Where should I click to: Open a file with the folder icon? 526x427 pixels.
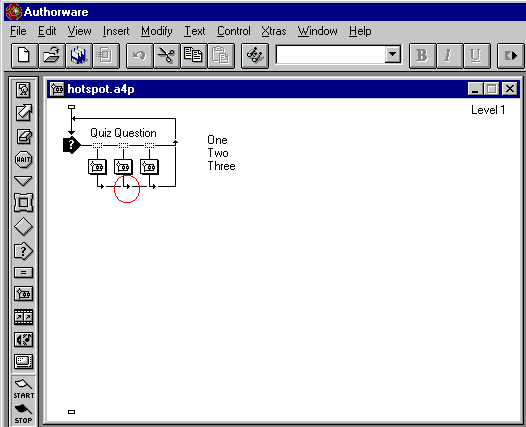[x=52, y=56]
